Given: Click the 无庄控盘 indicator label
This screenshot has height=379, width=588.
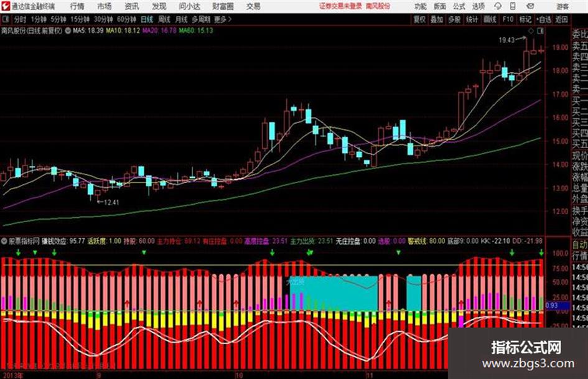Looking at the screenshot, I should (348, 241).
